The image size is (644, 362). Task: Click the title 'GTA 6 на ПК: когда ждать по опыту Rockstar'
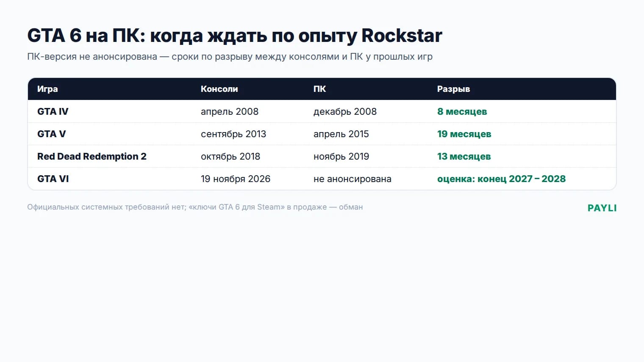pyautogui.click(x=235, y=36)
